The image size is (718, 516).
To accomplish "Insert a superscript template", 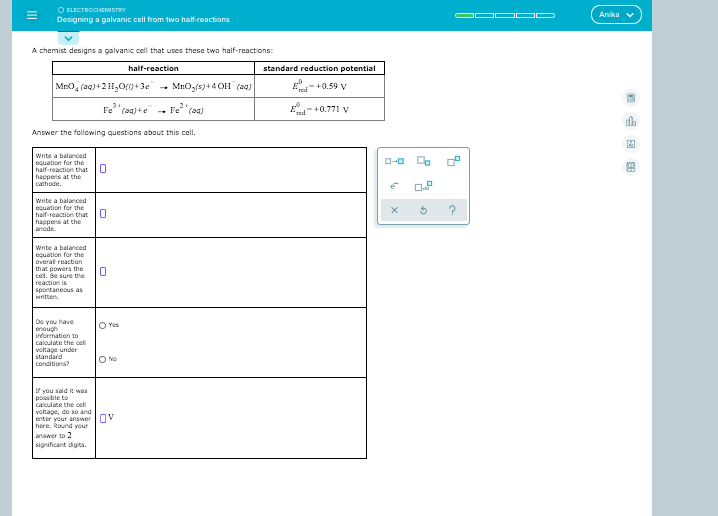I will point(453,161).
